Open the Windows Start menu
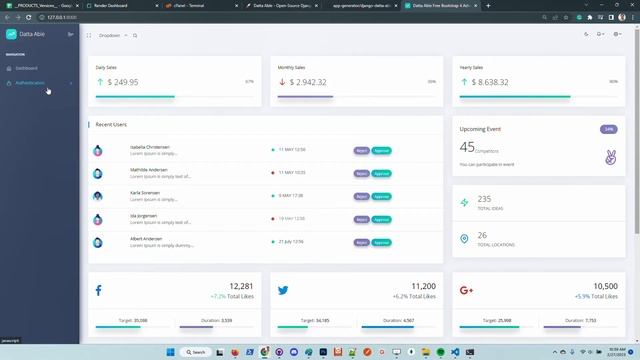This screenshot has height=360, width=640. 171,352
